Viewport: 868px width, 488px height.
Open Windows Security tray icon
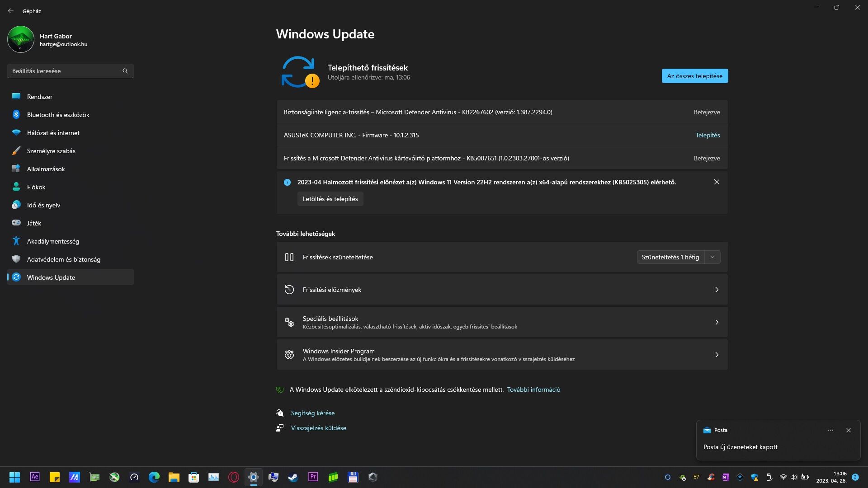point(755,477)
